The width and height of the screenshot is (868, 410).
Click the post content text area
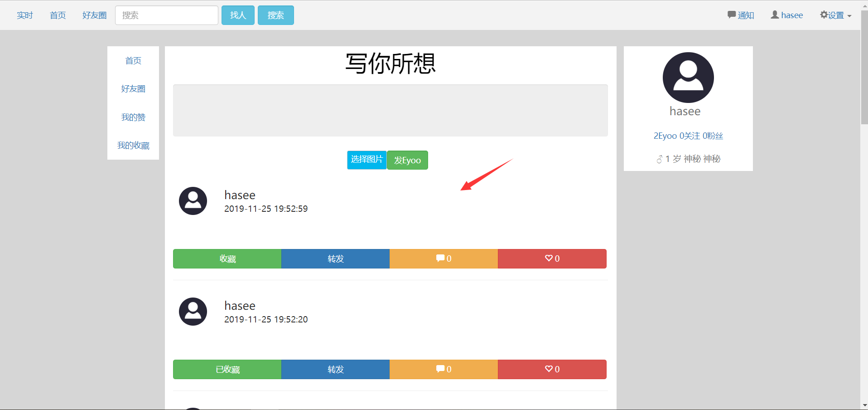point(391,110)
